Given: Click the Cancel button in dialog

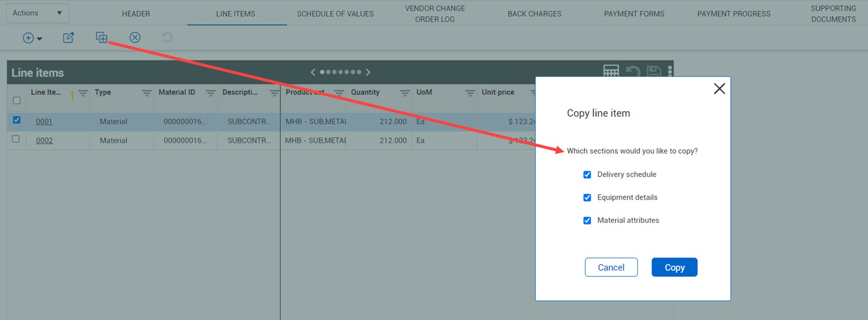Looking at the screenshot, I should pos(611,267).
